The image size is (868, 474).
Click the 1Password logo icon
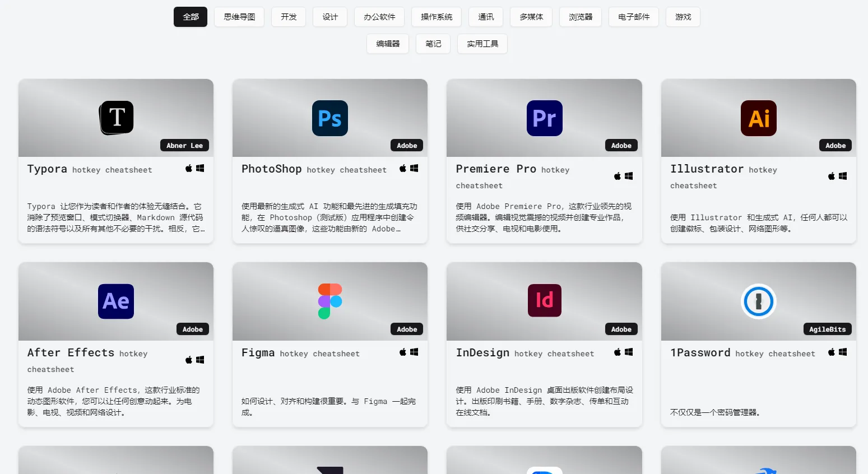coord(759,301)
